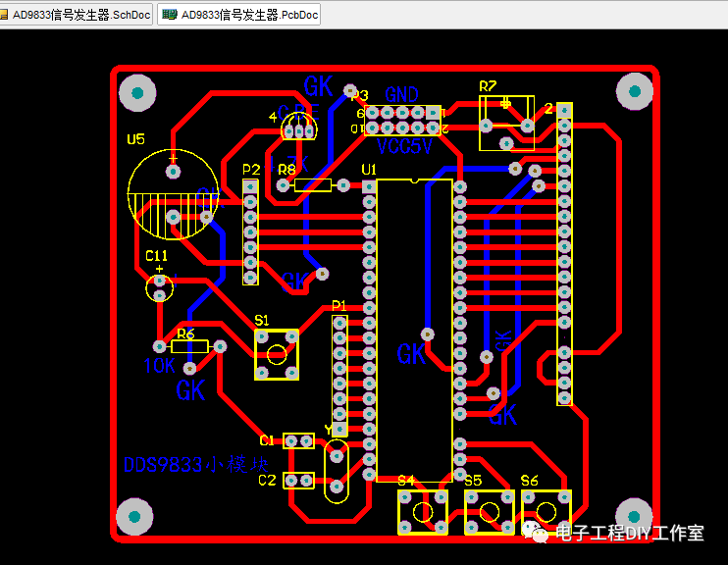Select the crystal Y oval footprint
728x565 pixels.
[337, 471]
